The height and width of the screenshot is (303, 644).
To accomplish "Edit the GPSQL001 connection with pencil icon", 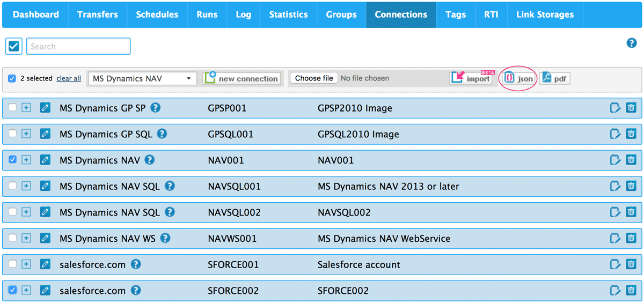I will coord(45,134).
